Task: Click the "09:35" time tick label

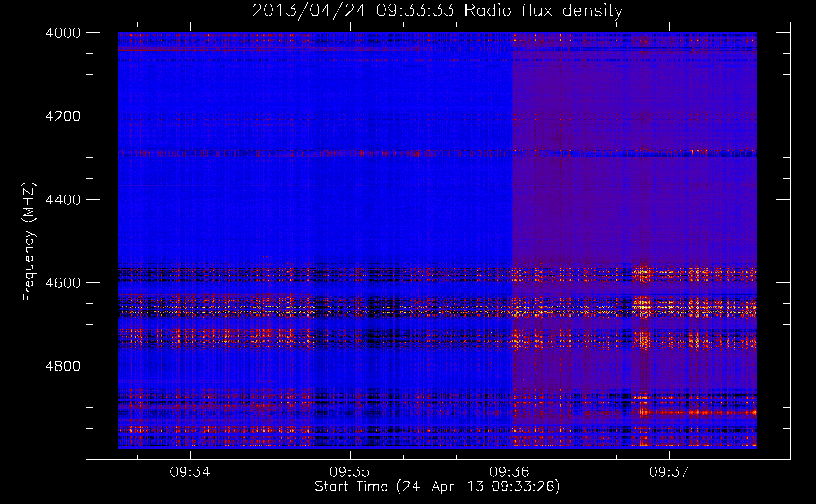Action: click(x=350, y=472)
